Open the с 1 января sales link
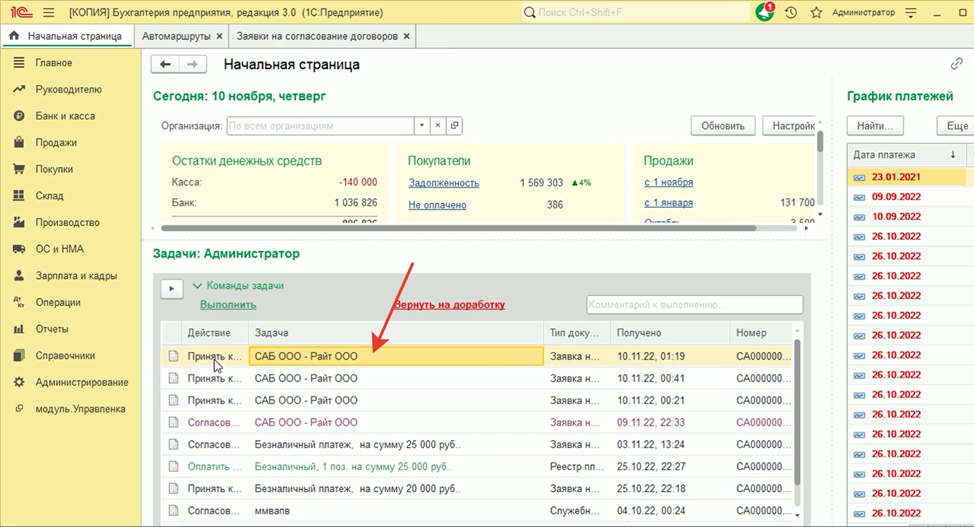 coord(668,203)
